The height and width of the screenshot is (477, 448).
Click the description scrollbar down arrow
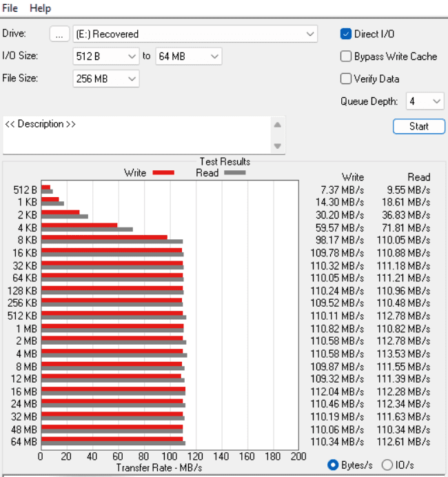pyautogui.click(x=277, y=146)
